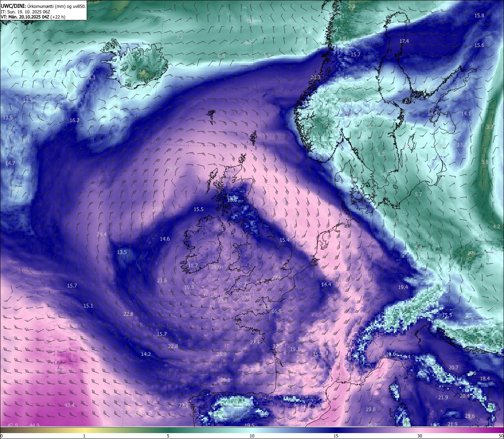Image resolution: width=504 pixels, height=439 pixels.
Task: Click the legend tick label 5
Action: [x=168, y=436]
